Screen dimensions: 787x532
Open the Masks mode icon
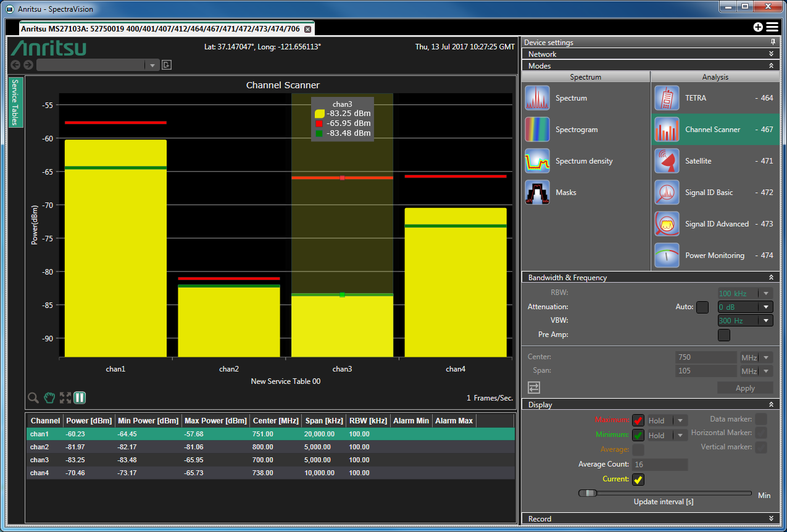pyautogui.click(x=537, y=193)
